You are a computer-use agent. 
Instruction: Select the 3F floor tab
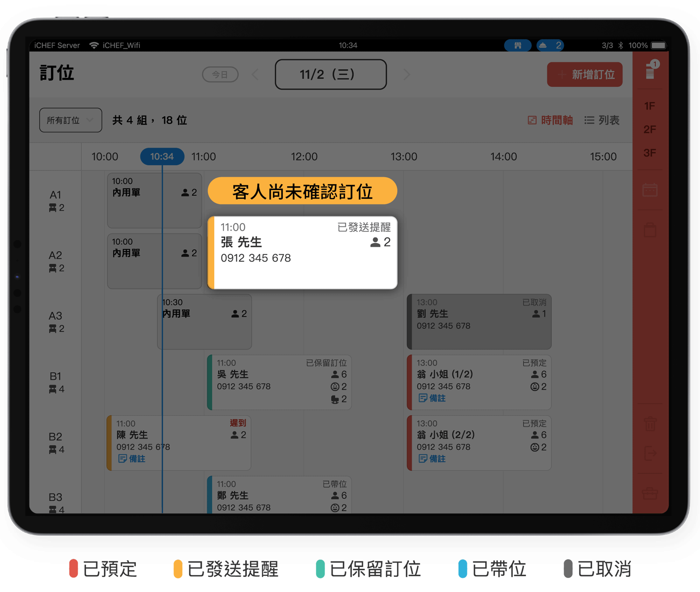650,153
